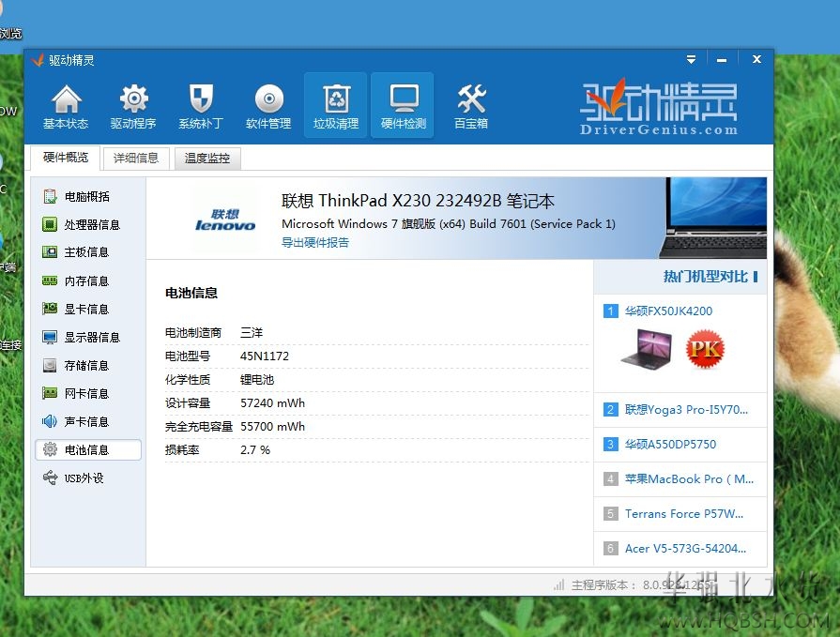Open the 基本状态 home icon

pos(66,106)
